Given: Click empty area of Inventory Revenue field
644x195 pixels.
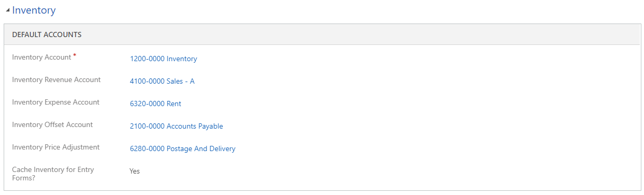Looking at the screenshot, I should [x=417, y=81].
